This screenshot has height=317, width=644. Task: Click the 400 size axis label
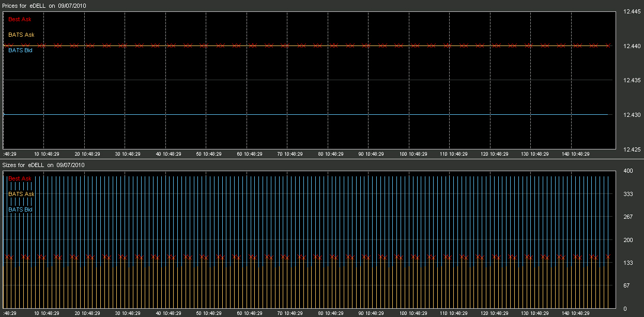coord(628,171)
